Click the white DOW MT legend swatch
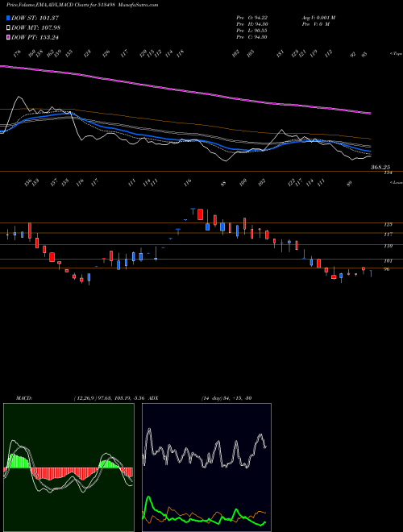Image resolution: width=403 pixels, height=532 pixels. [8, 27]
